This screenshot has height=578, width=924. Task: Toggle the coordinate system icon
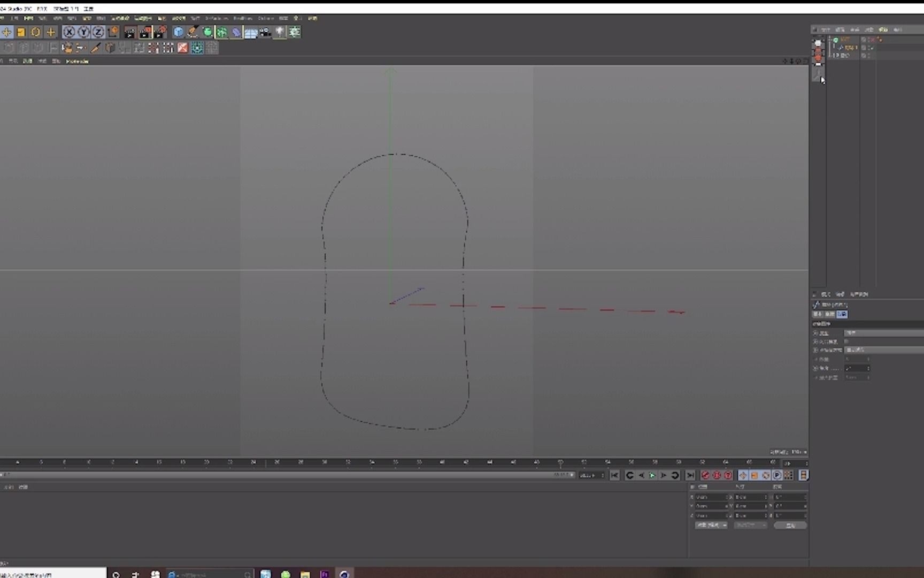coord(113,32)
